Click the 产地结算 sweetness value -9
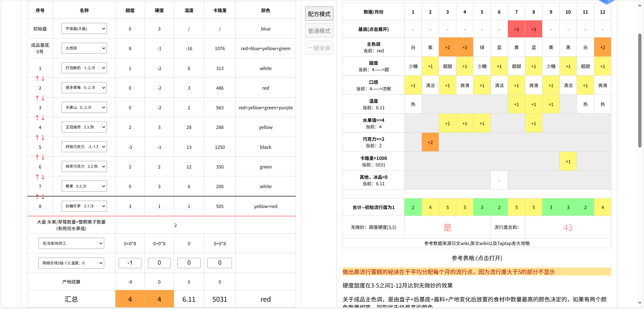This screenshot has width=644, height=309. tap(130, 282)
